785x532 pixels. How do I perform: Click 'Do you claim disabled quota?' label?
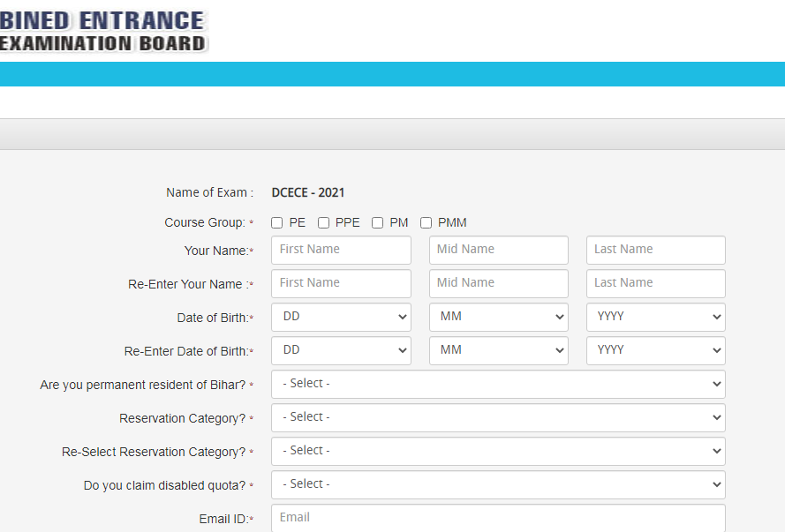click(x=165, y=485)
